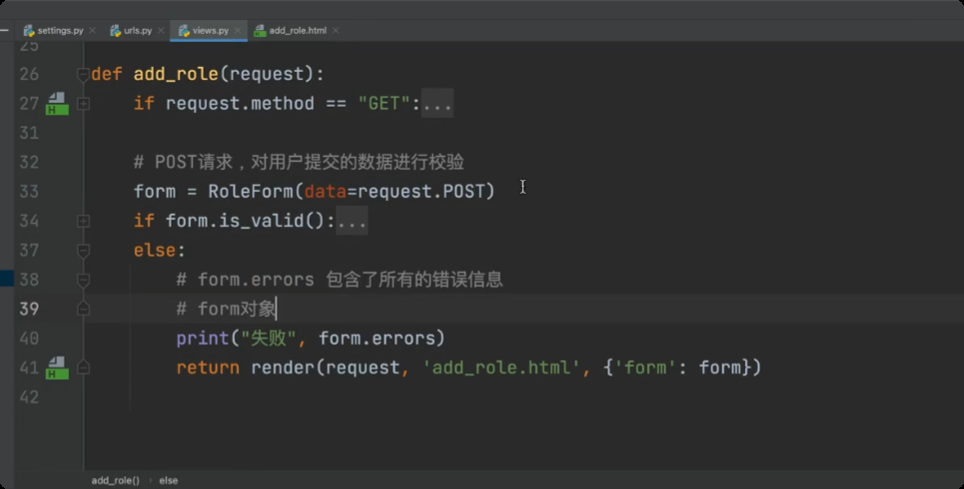Screen dimensions: 964x489
Task: Click the form.errors comment on line 38
Action: (339, 280)
